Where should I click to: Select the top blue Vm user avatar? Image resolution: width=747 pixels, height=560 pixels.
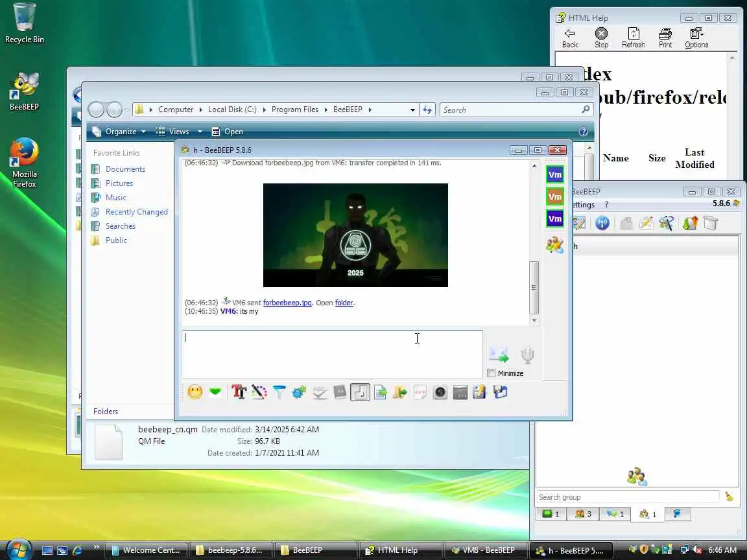(555, 174)
